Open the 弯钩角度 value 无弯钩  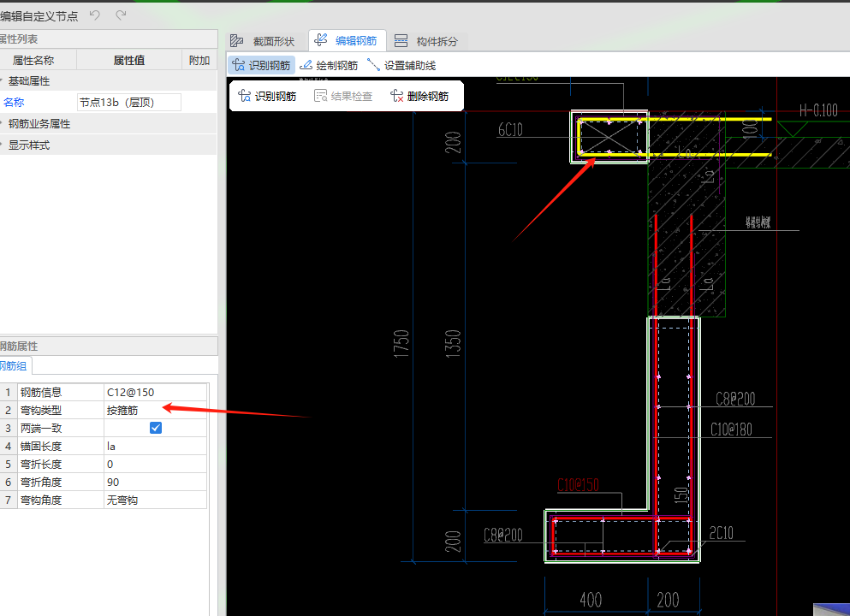point(155,500)
